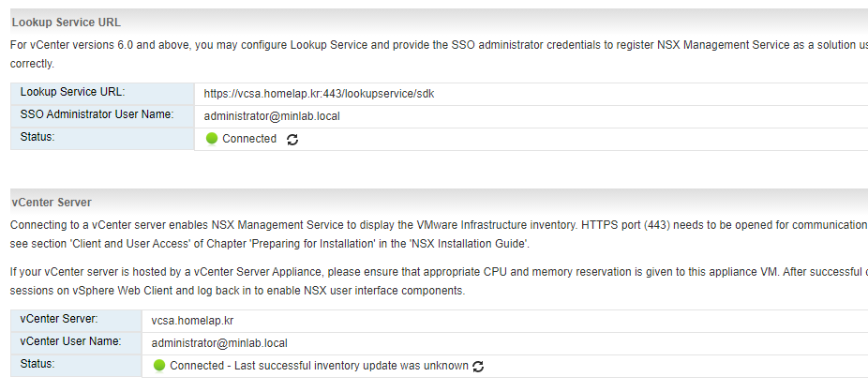Click the vCenter Server section header
The width and height of the screenshot is (868, 392).
click(x=52, y=203)
